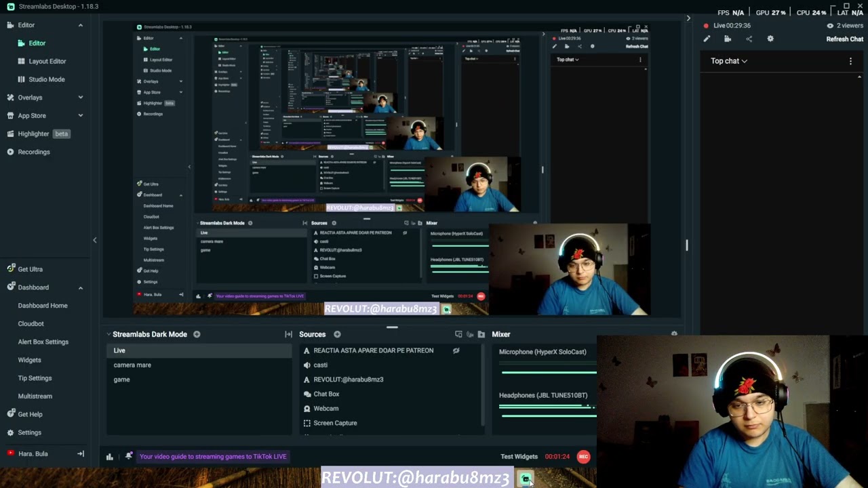
Task: Click the green Streamlabs icon beside REVOLUT text
Action: [526, 479]
